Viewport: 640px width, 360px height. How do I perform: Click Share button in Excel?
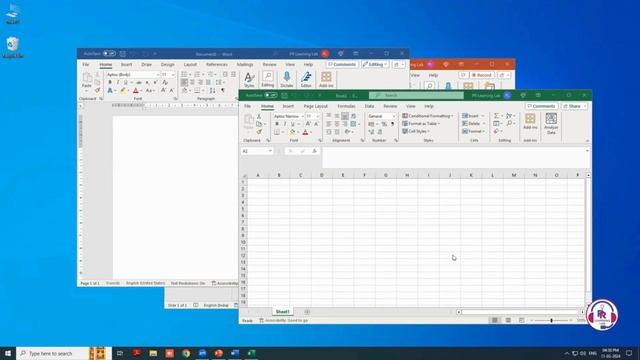pyautogui.click(x=574, y=106)
